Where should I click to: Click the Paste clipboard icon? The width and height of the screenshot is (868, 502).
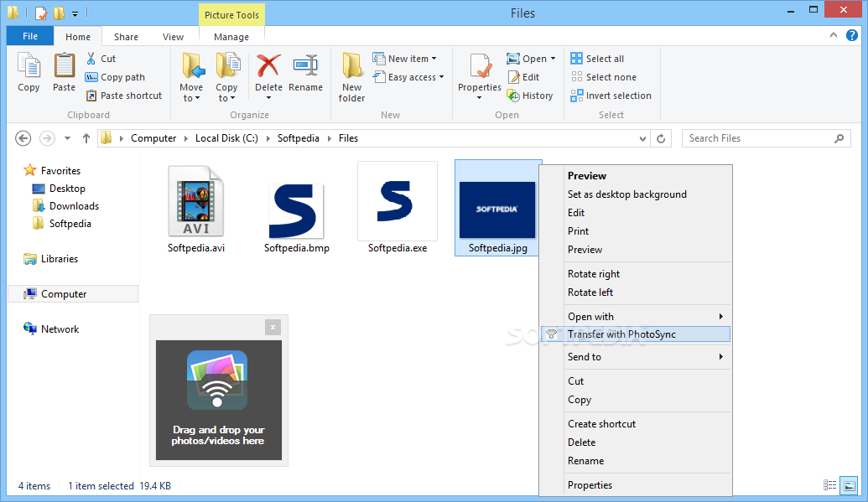coord(65,66)
